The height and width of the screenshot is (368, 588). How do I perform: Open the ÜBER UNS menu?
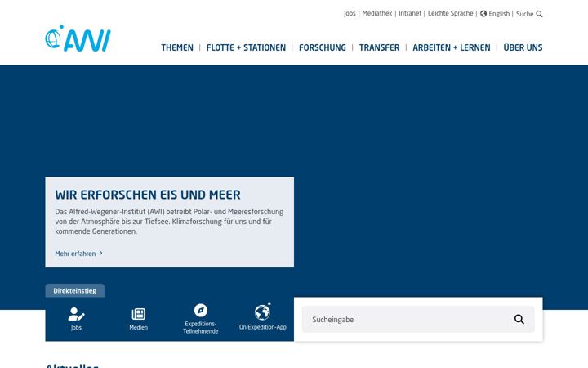click(x=523, y=47)
